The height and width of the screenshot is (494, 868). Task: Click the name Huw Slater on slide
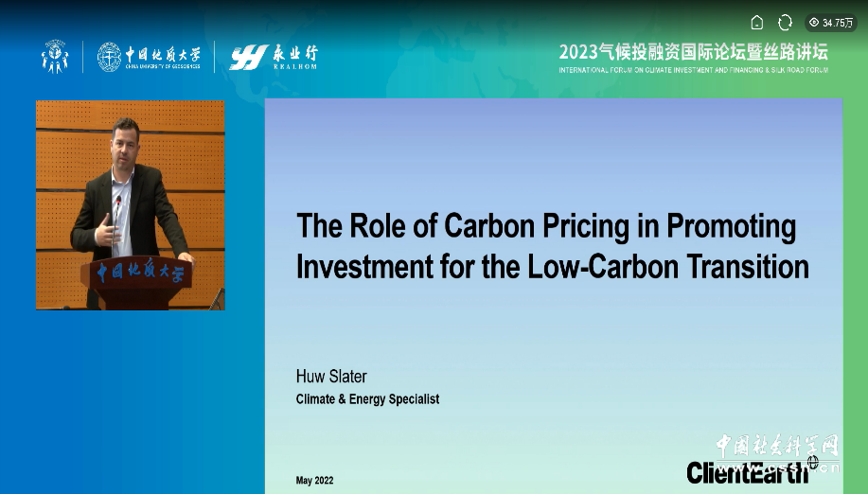331,377
